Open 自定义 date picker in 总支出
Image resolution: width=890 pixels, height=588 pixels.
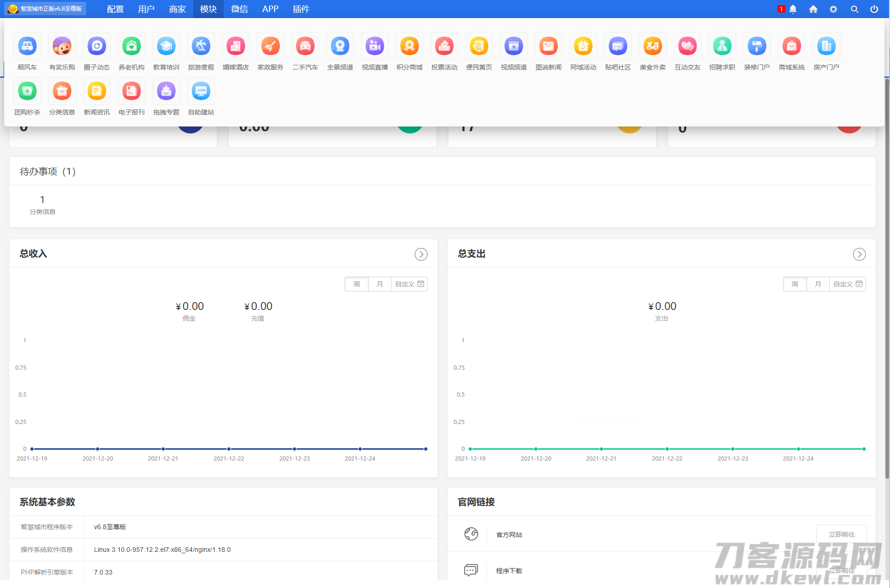click(847, 284)
